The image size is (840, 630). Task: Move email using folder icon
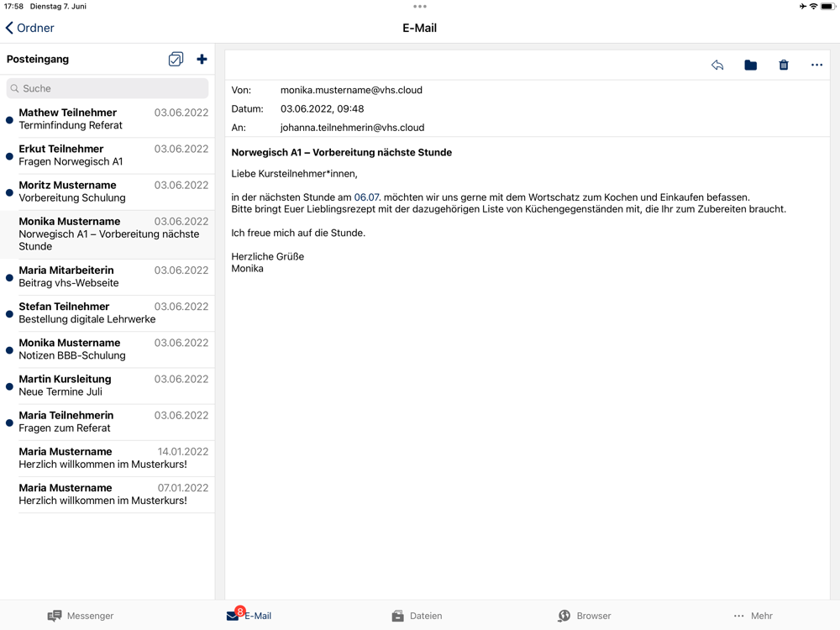[750, 65]
